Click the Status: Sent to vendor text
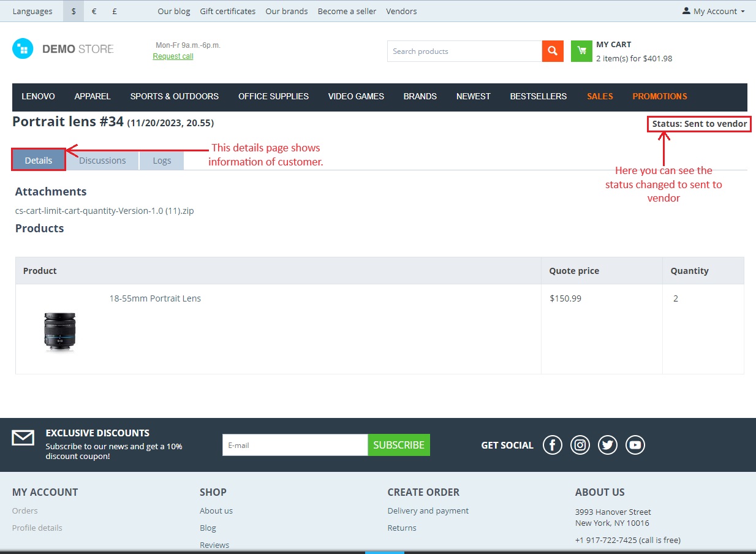 700,124
